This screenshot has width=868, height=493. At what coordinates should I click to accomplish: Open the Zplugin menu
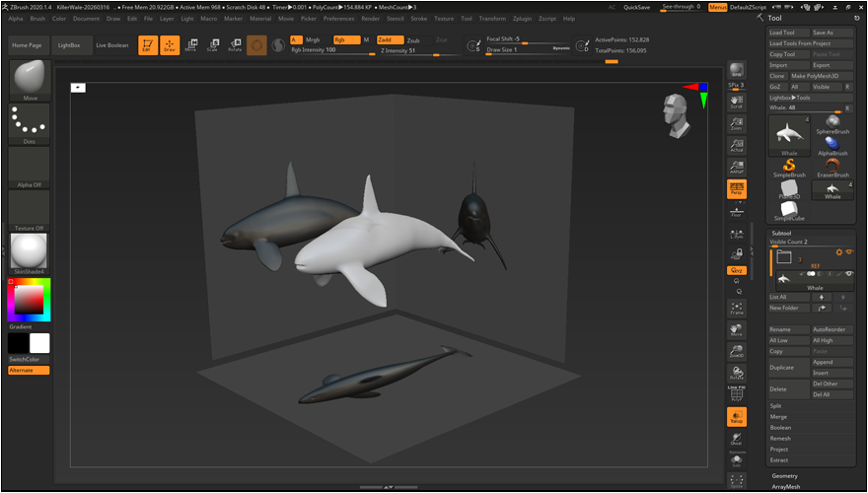[x=520, y=19]
